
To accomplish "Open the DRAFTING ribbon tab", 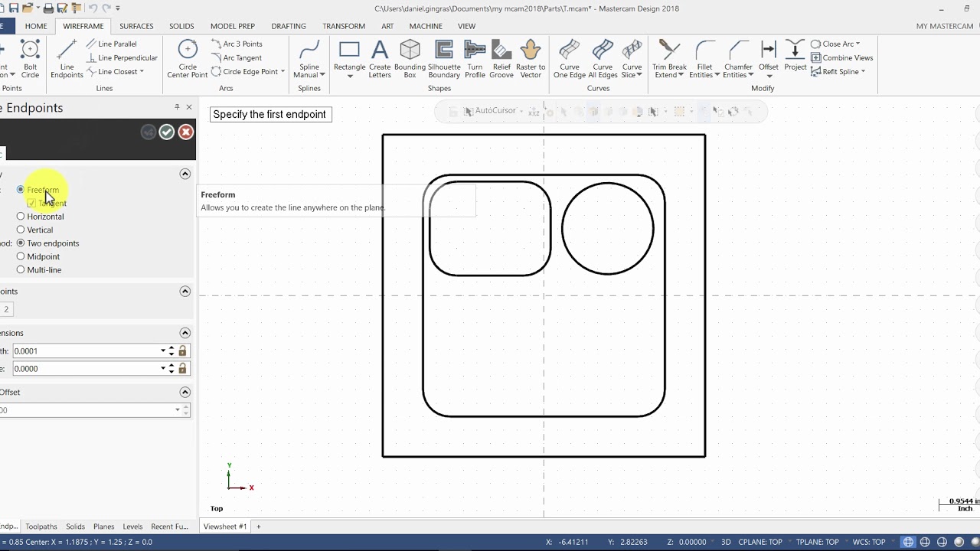I will 289,26.
